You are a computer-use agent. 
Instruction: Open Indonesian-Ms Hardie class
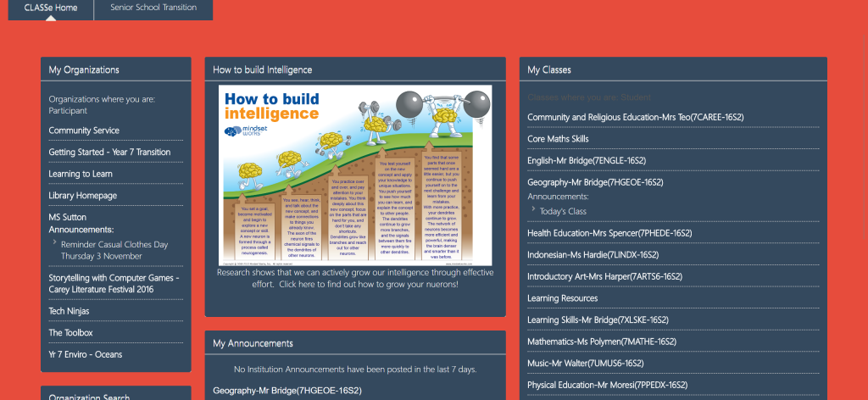coord(593,254)
